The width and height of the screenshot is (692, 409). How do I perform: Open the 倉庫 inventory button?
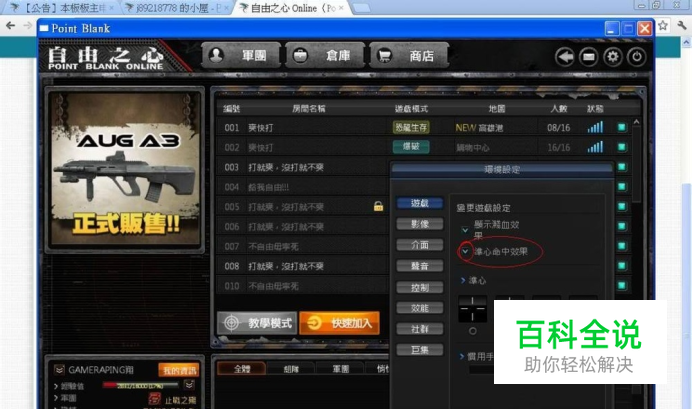pyautogui.click(x=325, y=56)
